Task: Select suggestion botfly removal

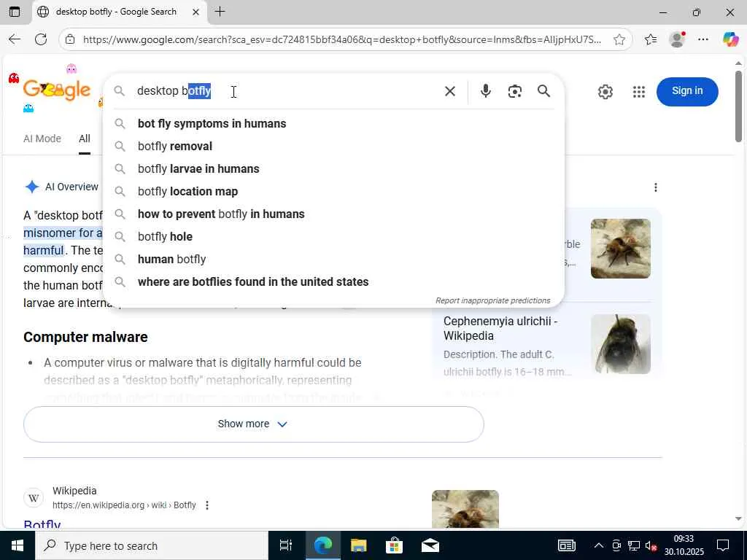Action: 333,146
